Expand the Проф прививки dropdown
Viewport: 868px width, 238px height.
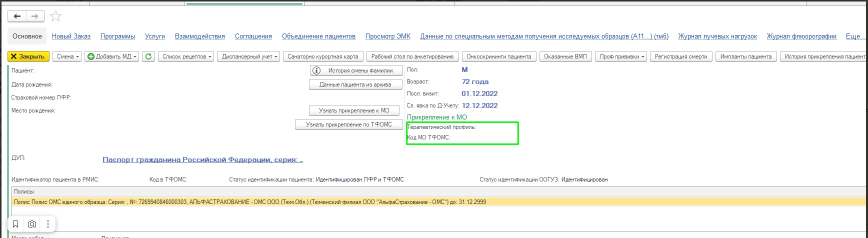(x=622, y=56)
